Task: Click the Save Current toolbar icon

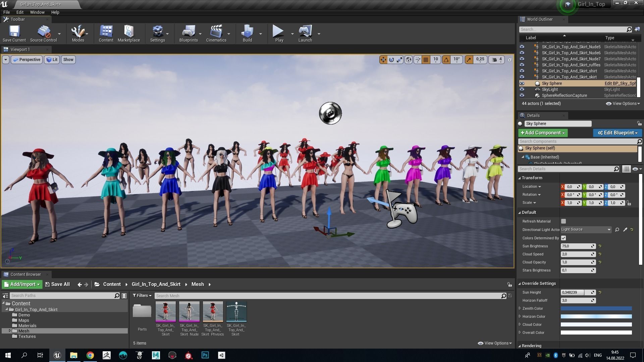Action: pyautogui.click(x=14, y=34)
